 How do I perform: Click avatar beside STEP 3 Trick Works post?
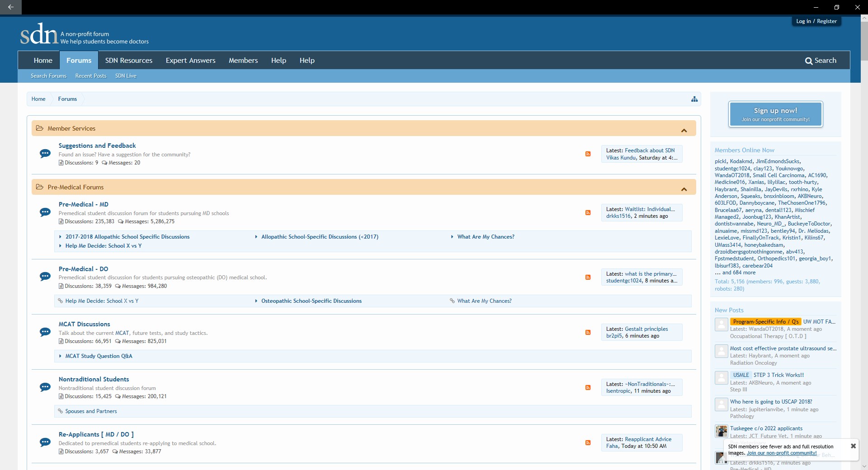pyautogui.click(x=721, y=378)
